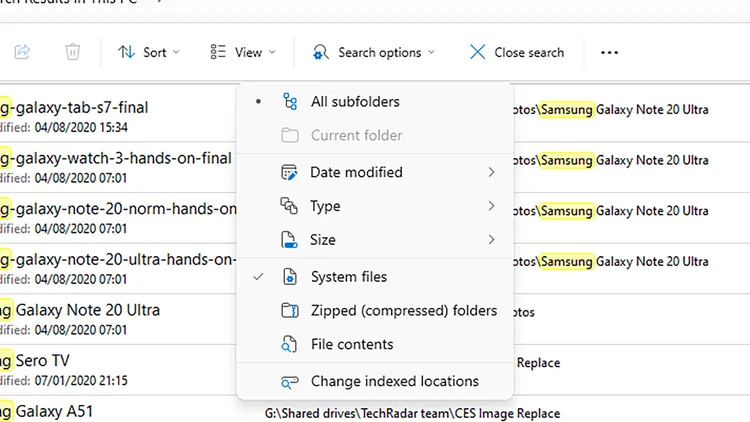
Task: Toggle the System files option
Action: (x=348, y=277)
